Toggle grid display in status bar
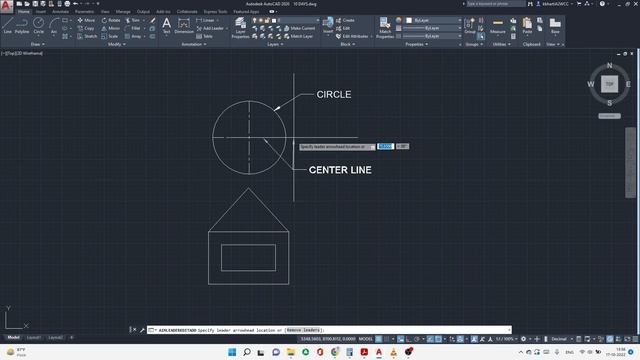This screenshot has height=360, width=640. 379,339
